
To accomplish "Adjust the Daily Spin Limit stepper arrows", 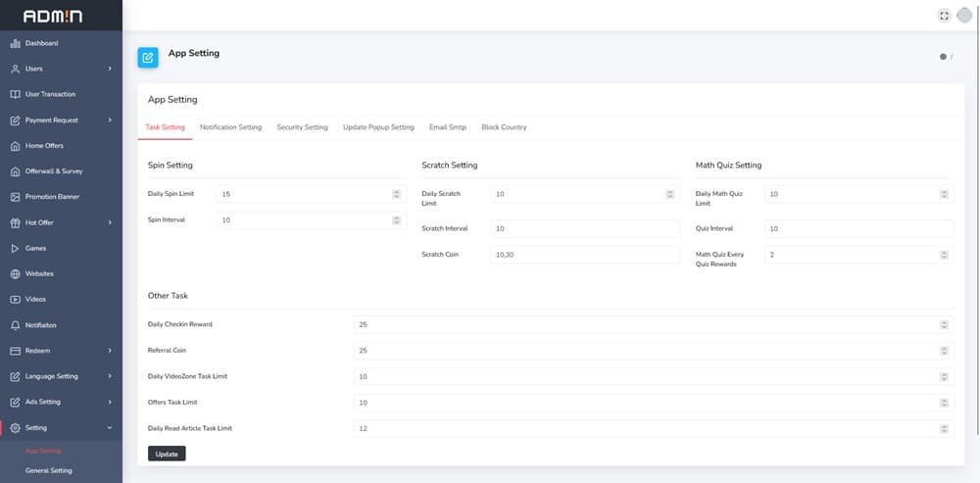I will 396,194.
